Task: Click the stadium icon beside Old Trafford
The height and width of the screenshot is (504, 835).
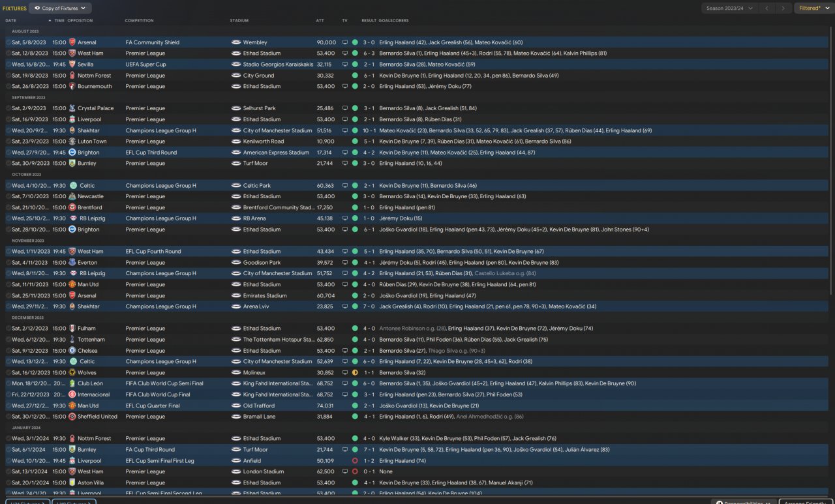Action: pyautogui.click(x=236, y=406)
